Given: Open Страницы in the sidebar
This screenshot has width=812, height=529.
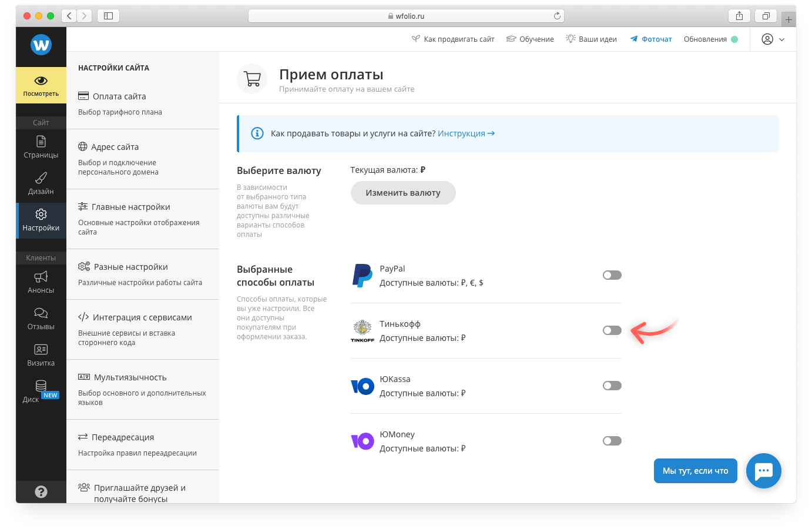Looking at the screenshot, I should tap(41, 148).
